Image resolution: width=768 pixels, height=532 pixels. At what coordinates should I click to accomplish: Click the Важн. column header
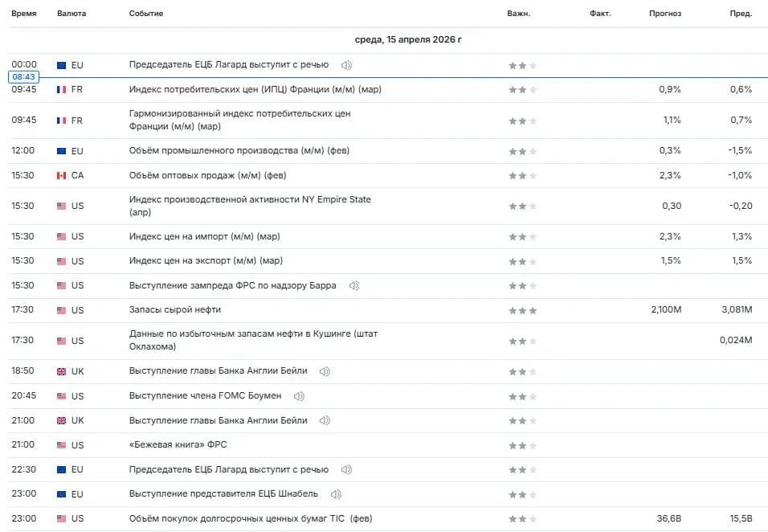pyautogui.click(x=519, y=13)
